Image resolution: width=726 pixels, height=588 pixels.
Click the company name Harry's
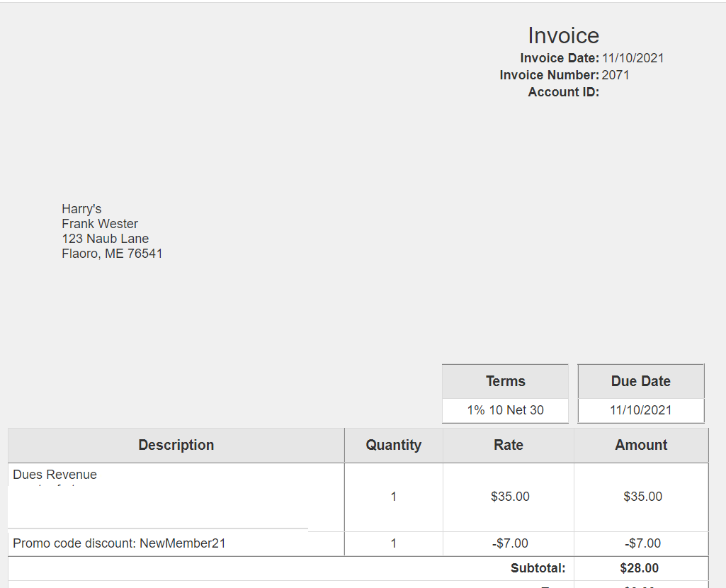tap(81, 209)
